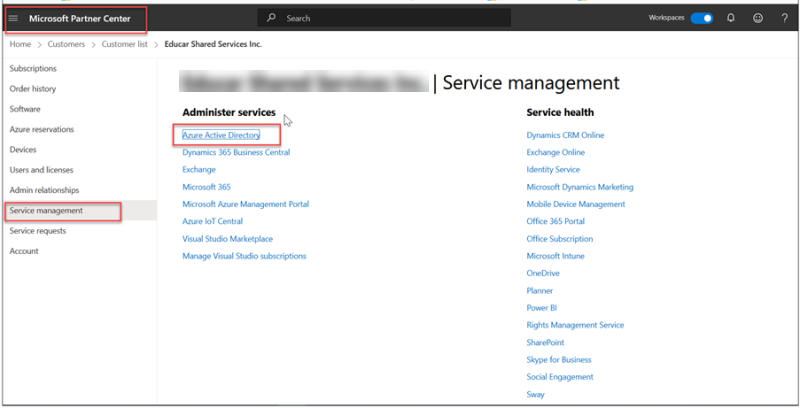Open Manage Visual Studio subscriptions link
Screen dimensions: 800x408
[244, 256]
